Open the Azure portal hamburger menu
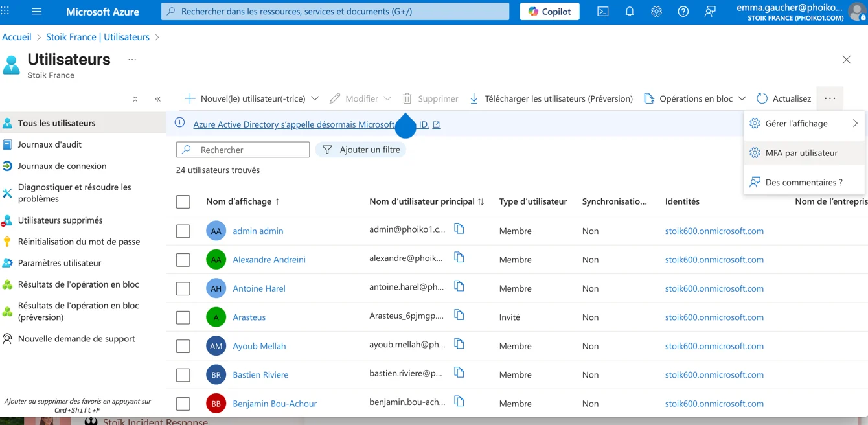The width and height of the screenshot is (868, 425). pyautogui.click(x=37, y=12)
